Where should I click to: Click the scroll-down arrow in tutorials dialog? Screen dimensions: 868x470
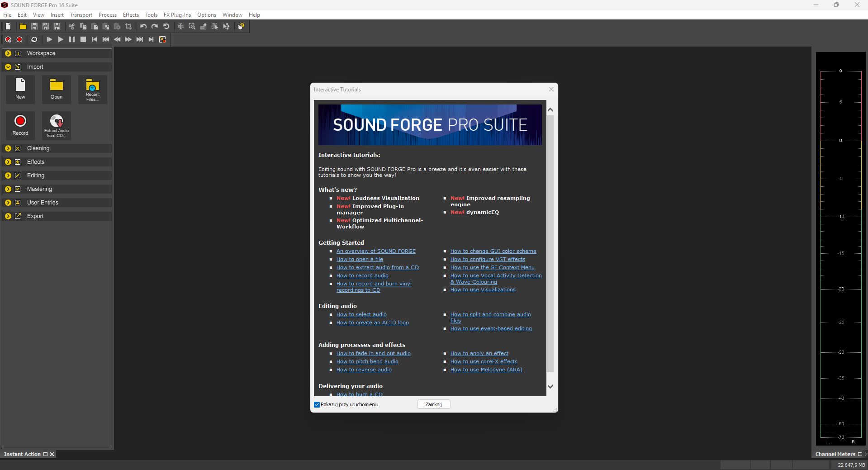coord(550,386)
